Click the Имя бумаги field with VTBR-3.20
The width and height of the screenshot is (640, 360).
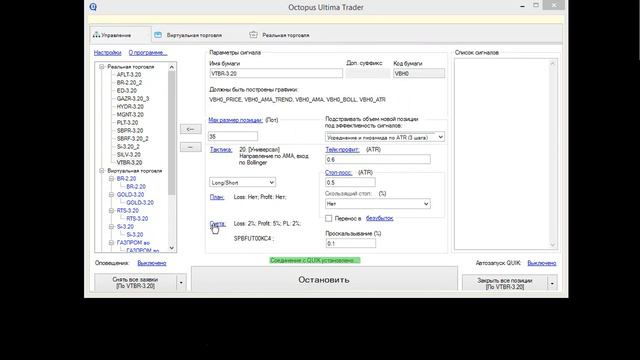pyautogui.click(x=276, y=73)
